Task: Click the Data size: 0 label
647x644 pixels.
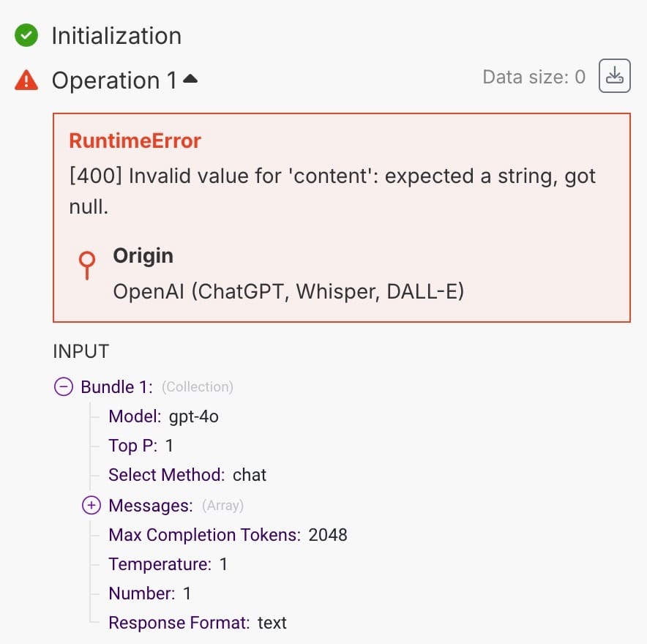Action: [534, 77]
